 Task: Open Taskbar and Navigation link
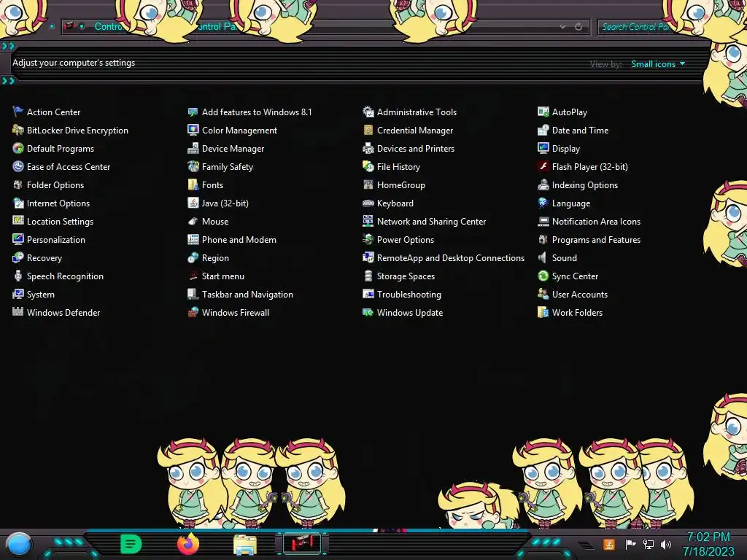click(x=247, y=295)
